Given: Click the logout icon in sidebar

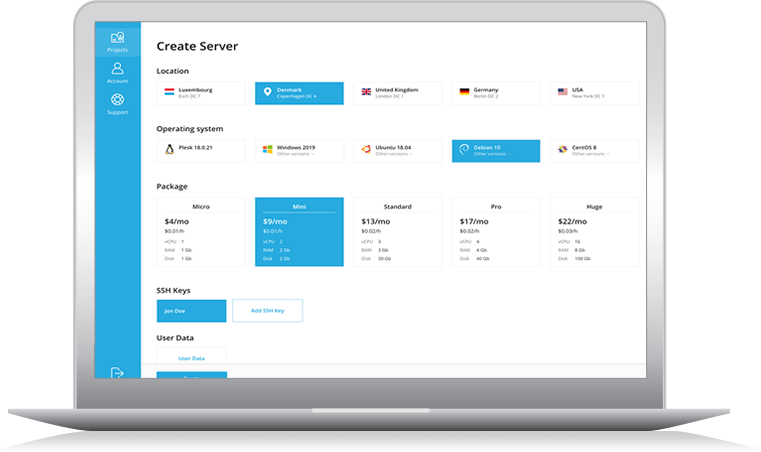Looking at the screenshot, I should point(118,372).
